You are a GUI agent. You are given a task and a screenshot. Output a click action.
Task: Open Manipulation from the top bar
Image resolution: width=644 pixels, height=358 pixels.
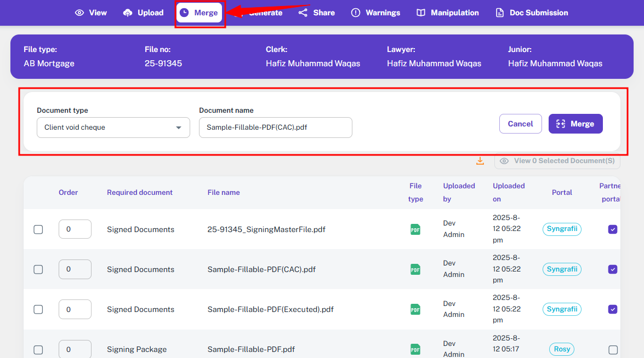[x=447, y=13]
